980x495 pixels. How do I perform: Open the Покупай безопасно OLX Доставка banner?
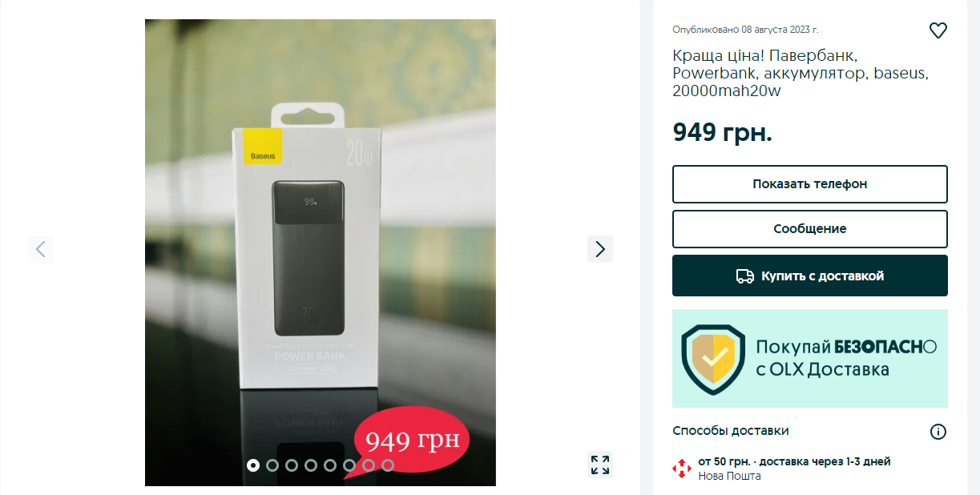[810, 359]
